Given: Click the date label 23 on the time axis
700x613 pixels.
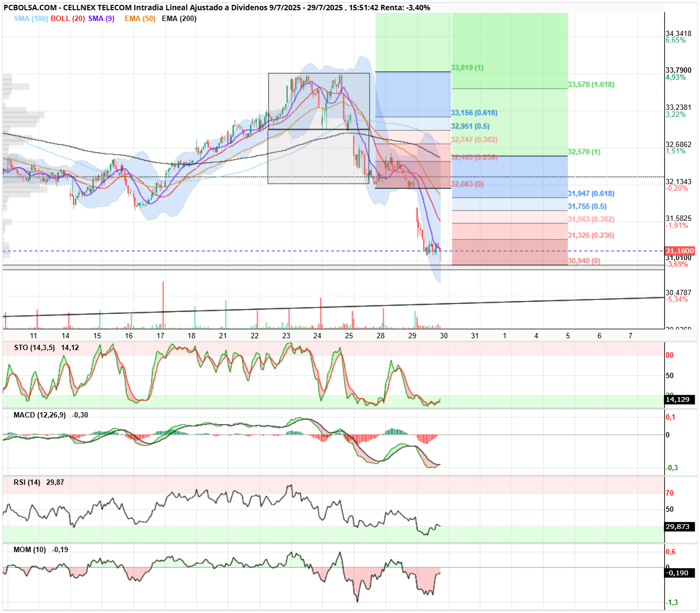Looking at the screenshot, I should [x=286, y=336].
